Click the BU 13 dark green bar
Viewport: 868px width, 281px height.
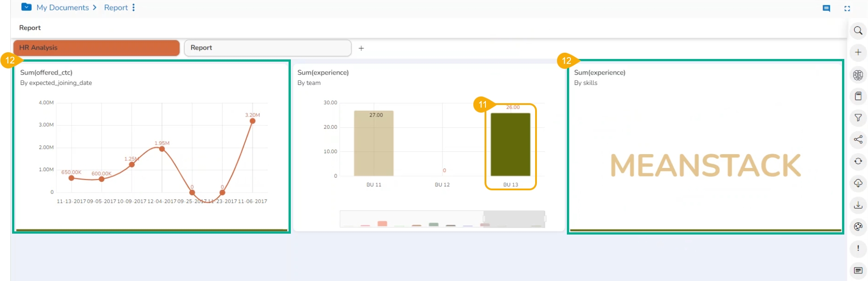click(x=511, y=144)
